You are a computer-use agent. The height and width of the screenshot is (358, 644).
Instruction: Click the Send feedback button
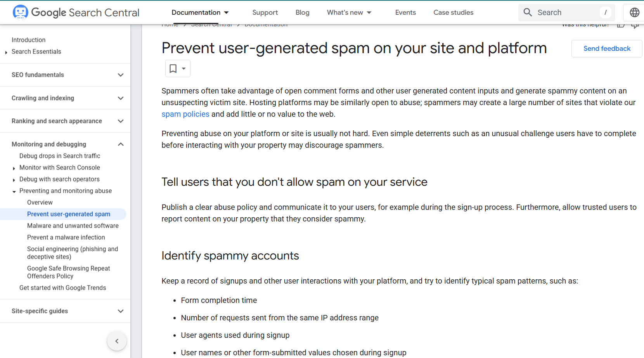pyautogui.click(x=607, y=48)
